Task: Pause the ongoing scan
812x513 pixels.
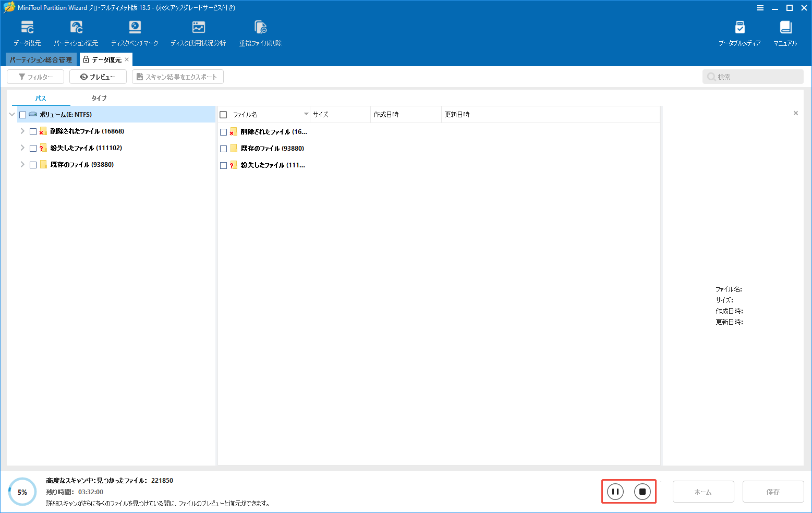Action: 615,491
